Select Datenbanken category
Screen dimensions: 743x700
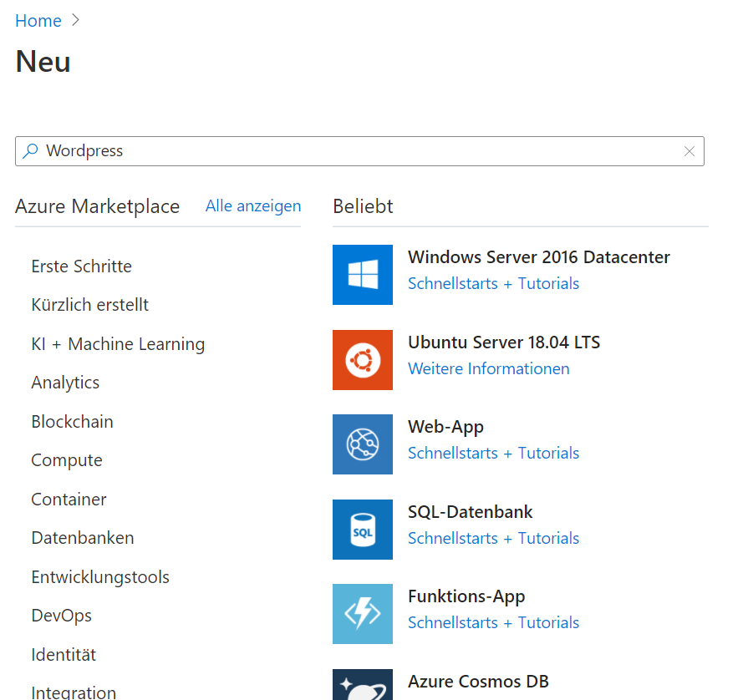(x=83, y=538)
